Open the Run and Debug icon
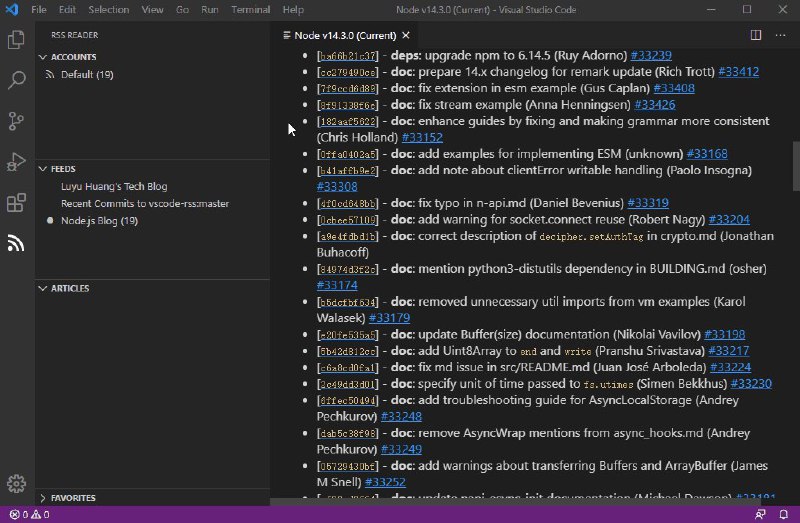800x523 pixels. [16, 162]
